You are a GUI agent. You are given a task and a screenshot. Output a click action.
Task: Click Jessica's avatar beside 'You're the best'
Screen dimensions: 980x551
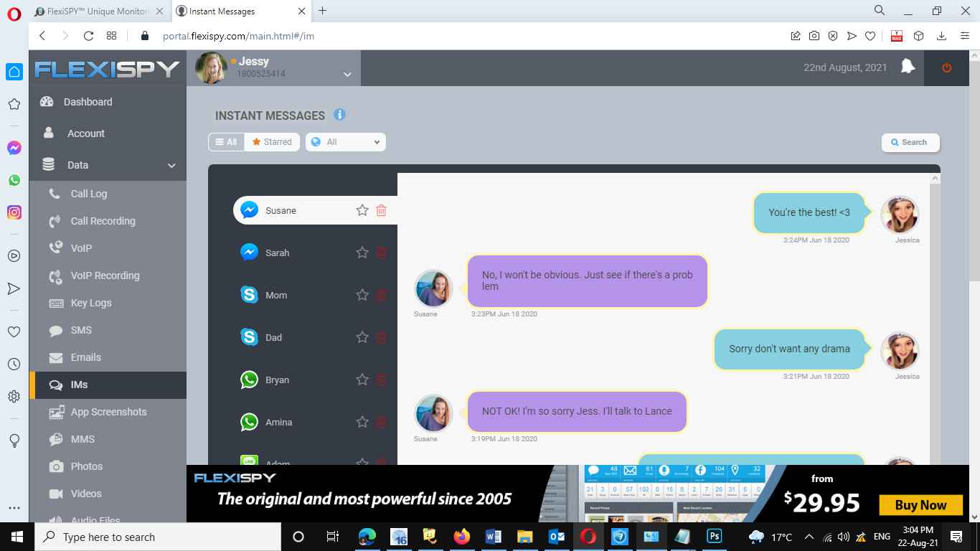tap(900, 215)
